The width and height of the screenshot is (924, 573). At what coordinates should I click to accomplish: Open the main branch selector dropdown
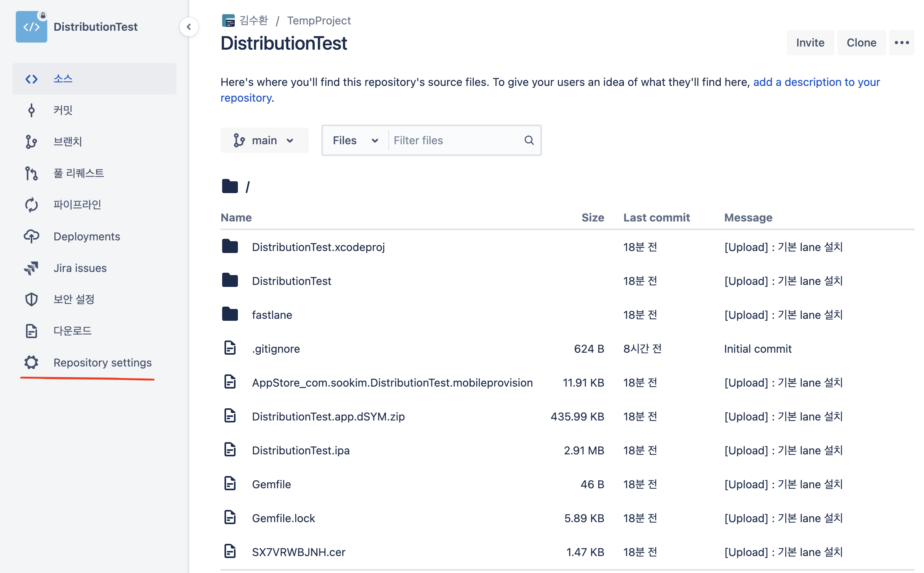click(264, 140)
